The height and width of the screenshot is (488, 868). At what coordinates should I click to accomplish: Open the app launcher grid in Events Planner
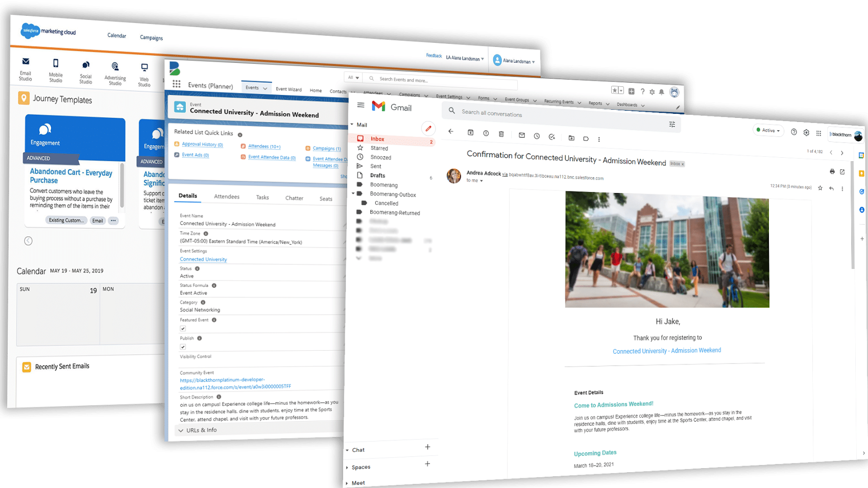click(x=177, y=84)
